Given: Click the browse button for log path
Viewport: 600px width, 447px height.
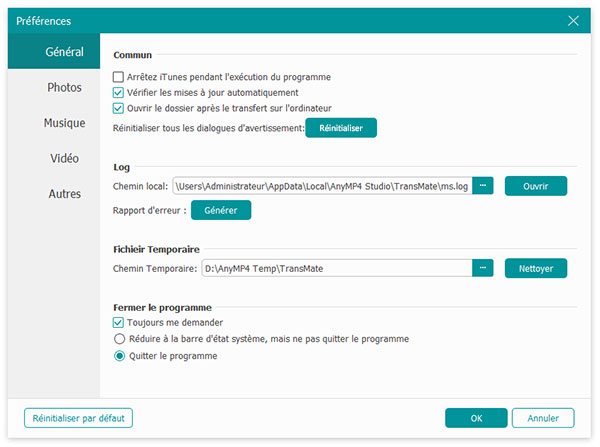Looking at the screenshot, I should coord(483,186).
